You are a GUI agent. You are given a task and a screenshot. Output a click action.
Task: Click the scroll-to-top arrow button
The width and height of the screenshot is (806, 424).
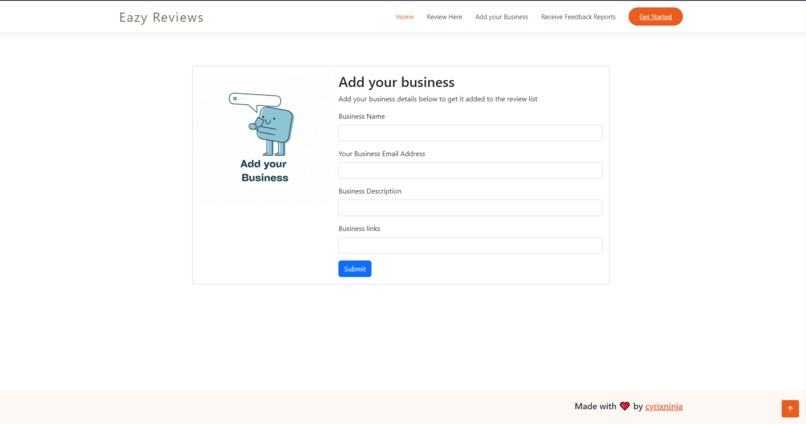(790, 409)
